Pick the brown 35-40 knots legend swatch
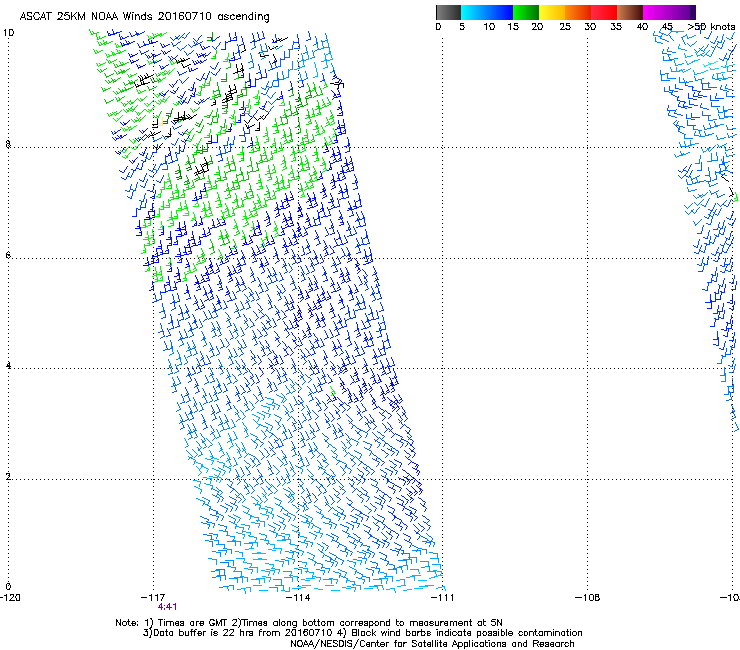740x650 pixels. (630, 12)
